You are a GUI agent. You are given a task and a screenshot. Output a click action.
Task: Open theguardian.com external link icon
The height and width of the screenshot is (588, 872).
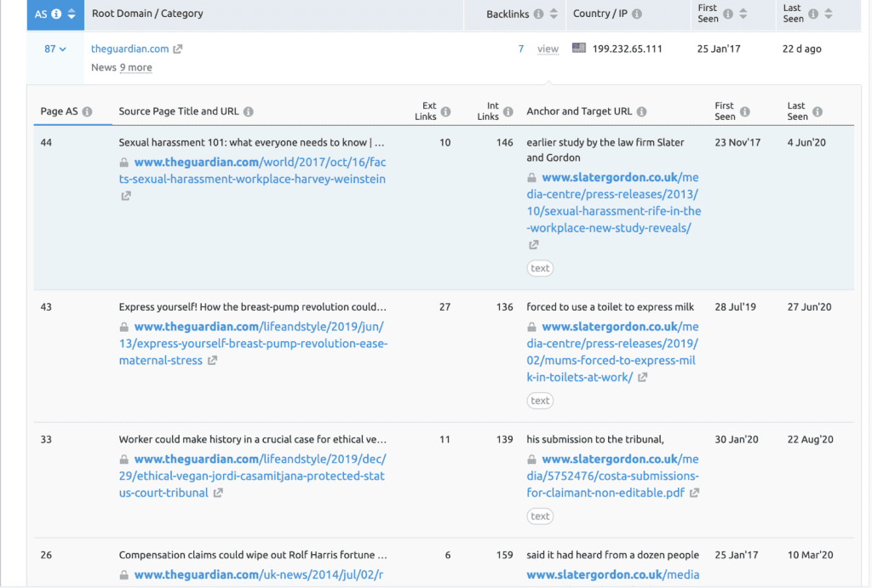(x=177, y=49)
